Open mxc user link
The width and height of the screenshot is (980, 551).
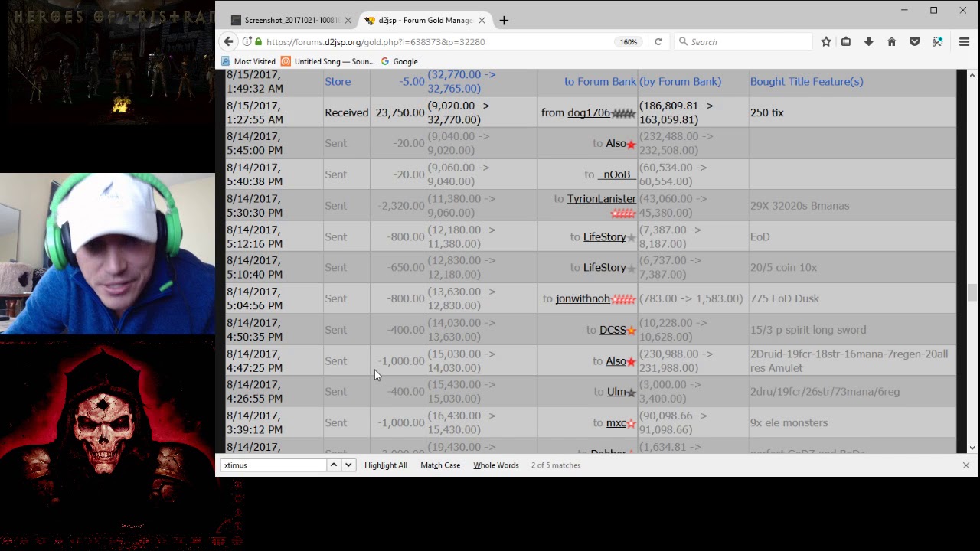point(616,422)
